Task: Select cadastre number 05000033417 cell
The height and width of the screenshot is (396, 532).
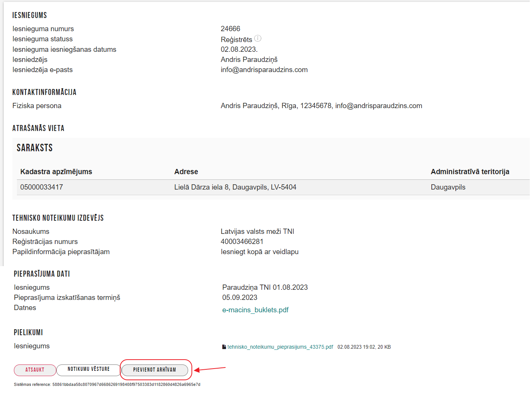Action: (x=42, y=187)
